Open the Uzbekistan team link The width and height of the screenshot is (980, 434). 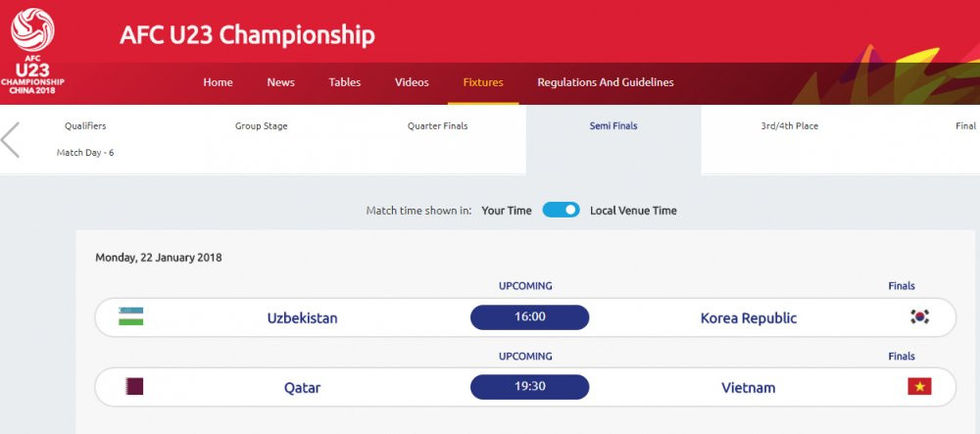click(303, 318)
